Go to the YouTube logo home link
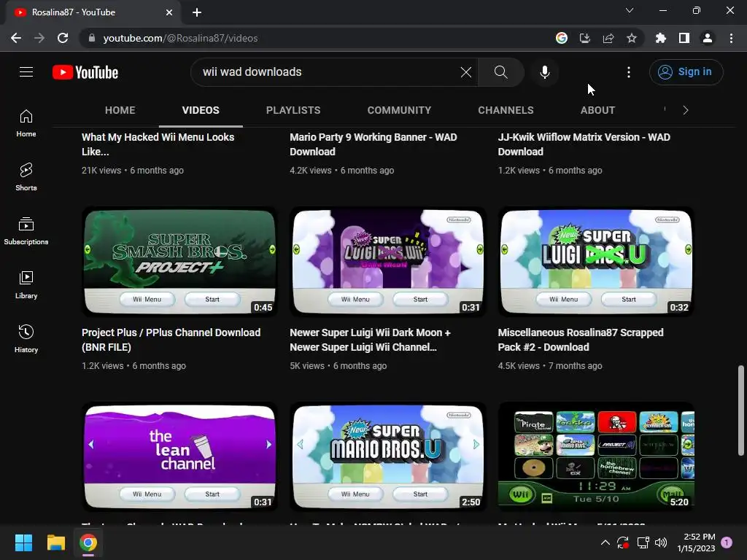Viewport: 747px width, 560px height. (85, 72)
